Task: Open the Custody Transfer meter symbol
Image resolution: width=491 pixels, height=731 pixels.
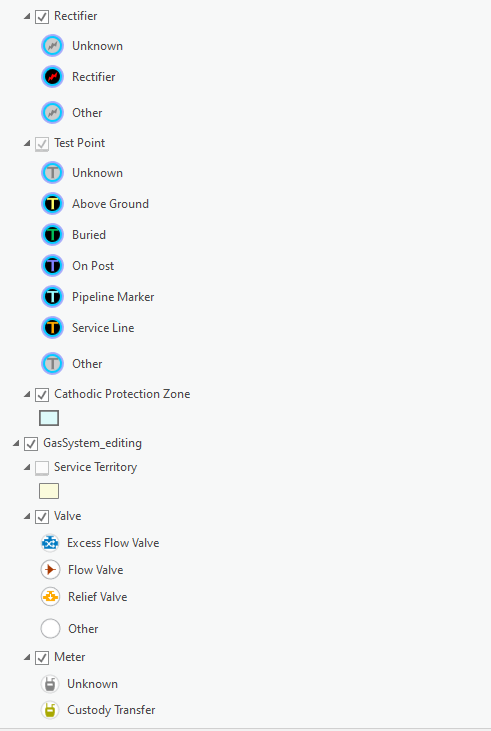Action: (49, 710)
